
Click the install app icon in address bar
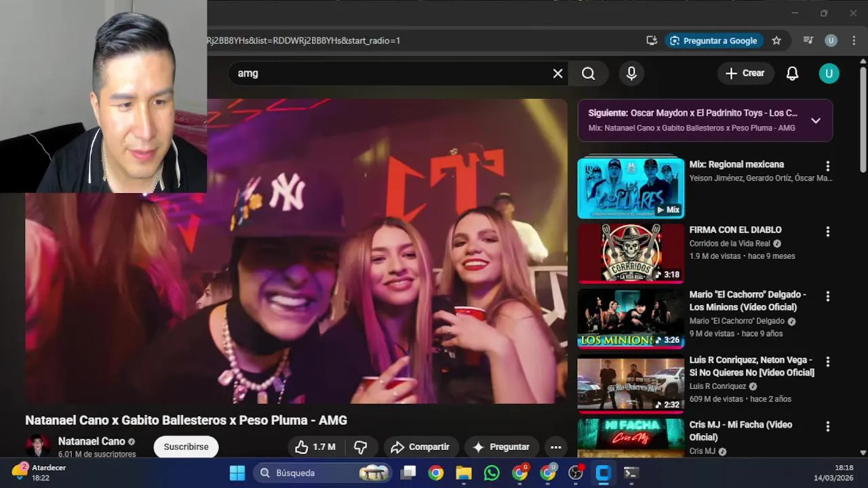point(652,41)
